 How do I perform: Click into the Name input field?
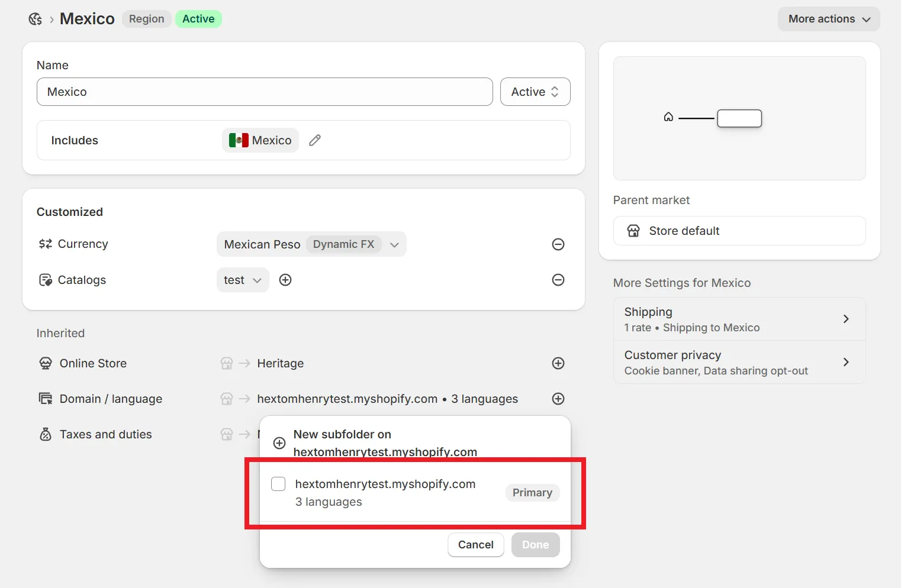click(265, 92)
